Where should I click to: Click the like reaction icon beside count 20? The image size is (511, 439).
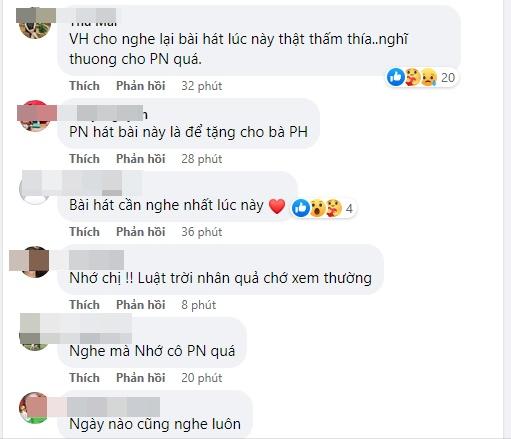[396, 77]
